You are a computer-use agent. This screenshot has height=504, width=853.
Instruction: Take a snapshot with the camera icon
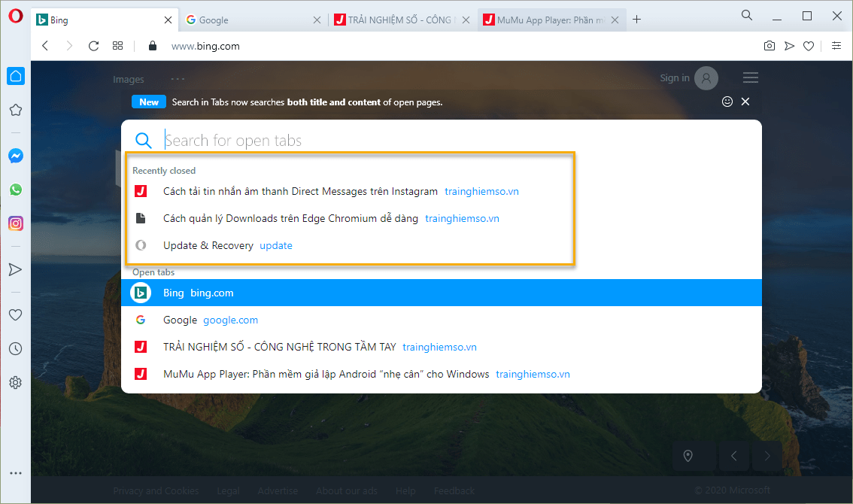pos(770,46)
